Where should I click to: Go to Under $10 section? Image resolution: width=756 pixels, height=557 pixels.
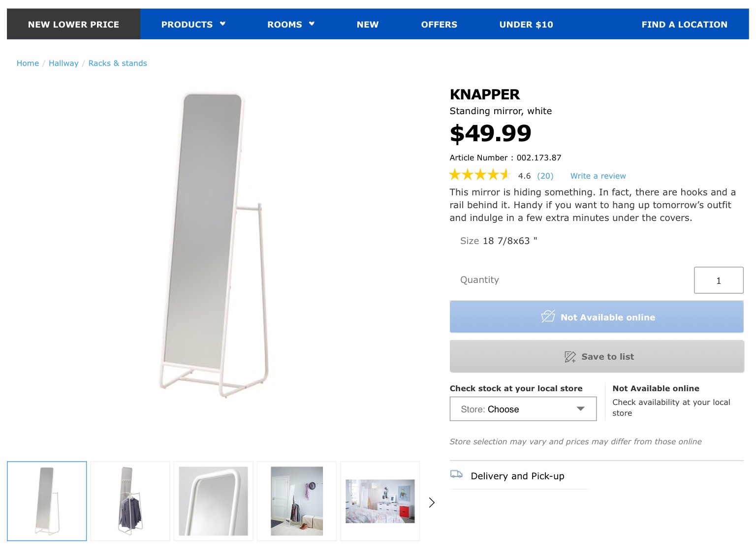point(526,25)
